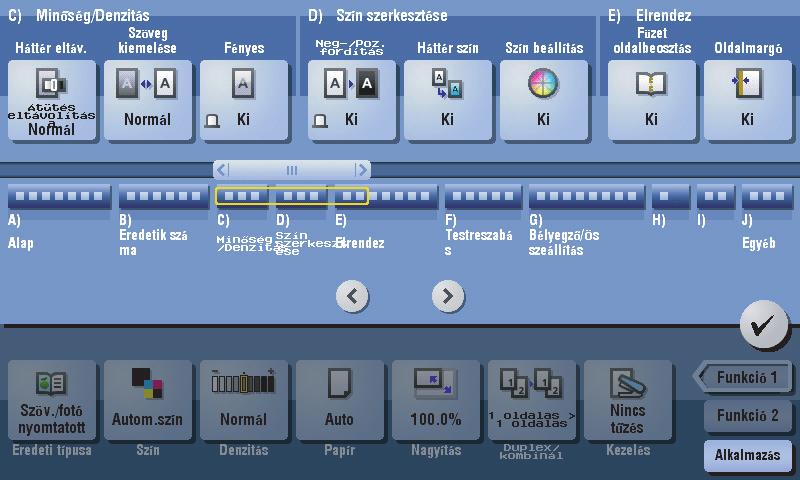Viewport: 800px width, 480px height.
Task: Open Kezelés Nincs tűzés stapling setting
Action: point(628,400)
